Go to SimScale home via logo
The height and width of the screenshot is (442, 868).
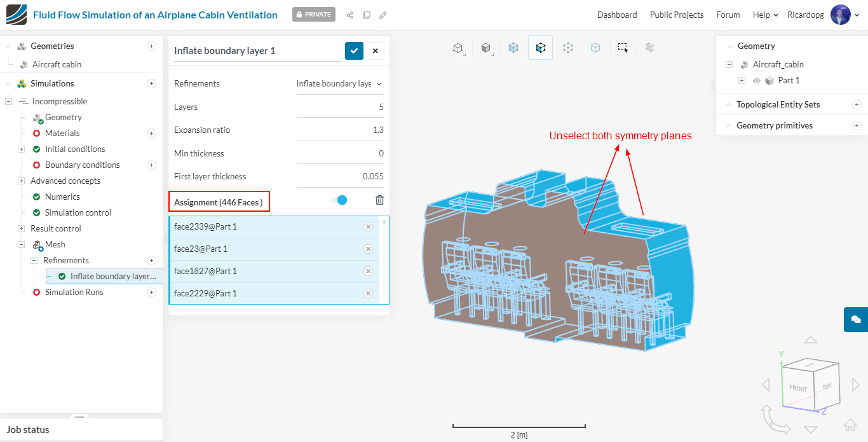click(17, 15)
